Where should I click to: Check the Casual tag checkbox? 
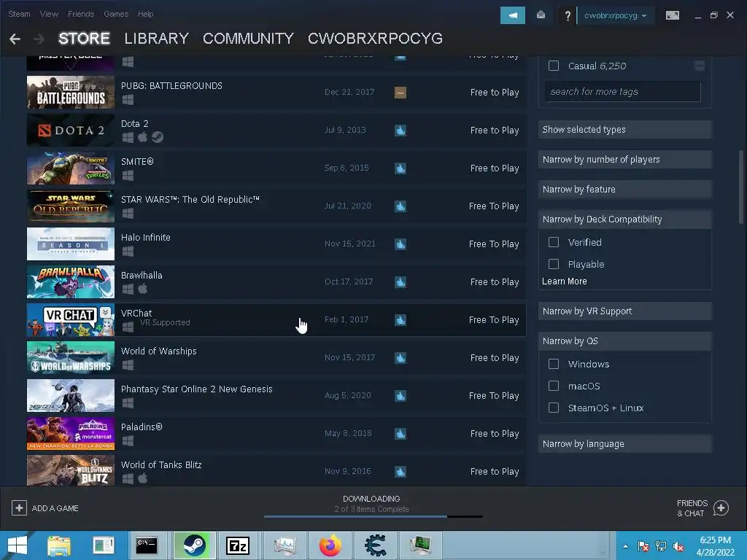tap(554, 66)
